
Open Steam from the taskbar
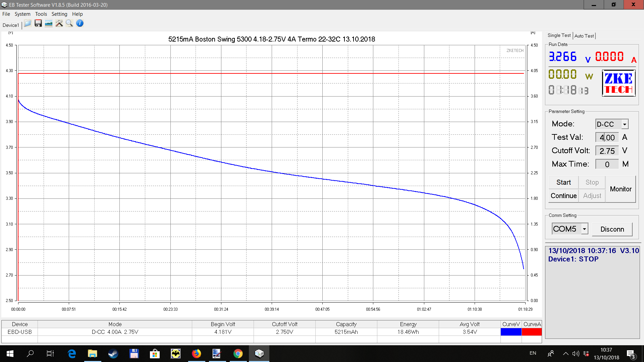(113, 353)
